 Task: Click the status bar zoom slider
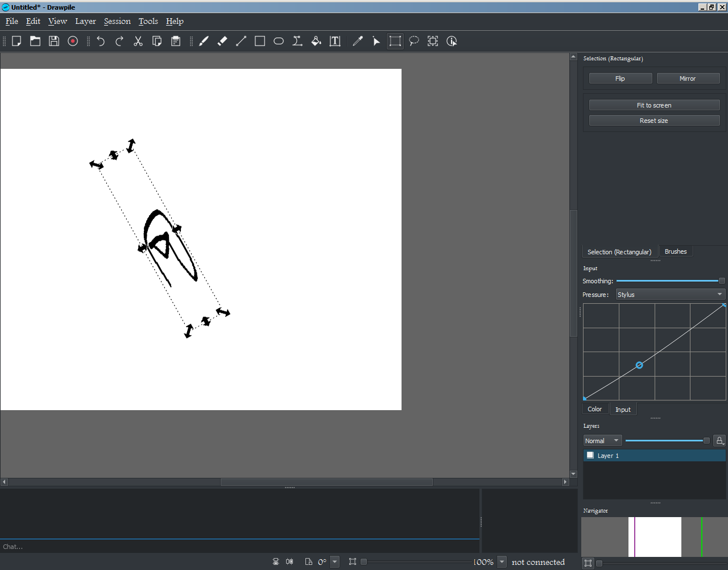[x=418, y=561]
